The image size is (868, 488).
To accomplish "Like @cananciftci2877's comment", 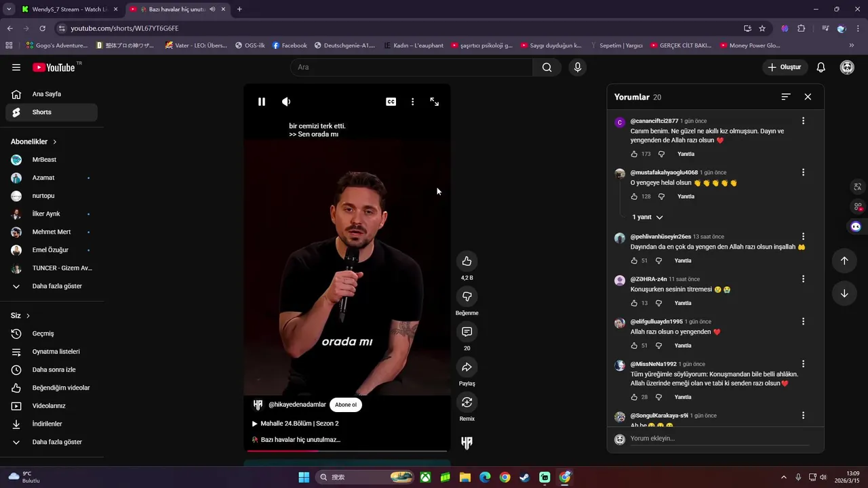I will pyautogui.click(x=634, y=154).
